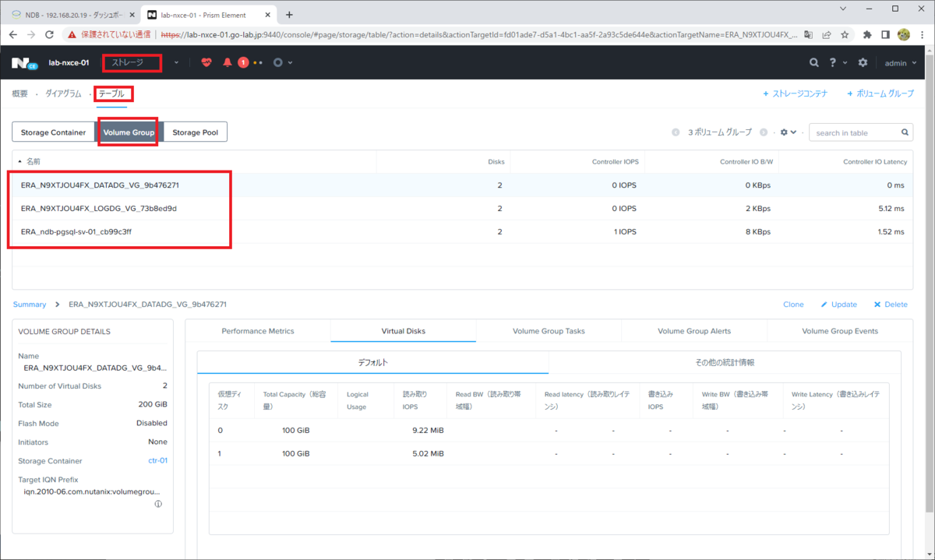
Task: Go to next page of volume groups
Action: (x=764, y=132)
